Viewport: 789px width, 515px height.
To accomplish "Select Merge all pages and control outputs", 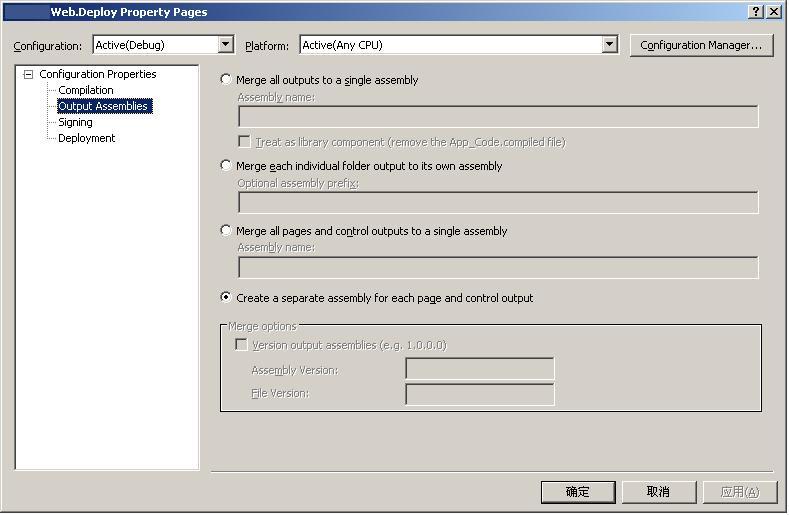I will (226, 231).
